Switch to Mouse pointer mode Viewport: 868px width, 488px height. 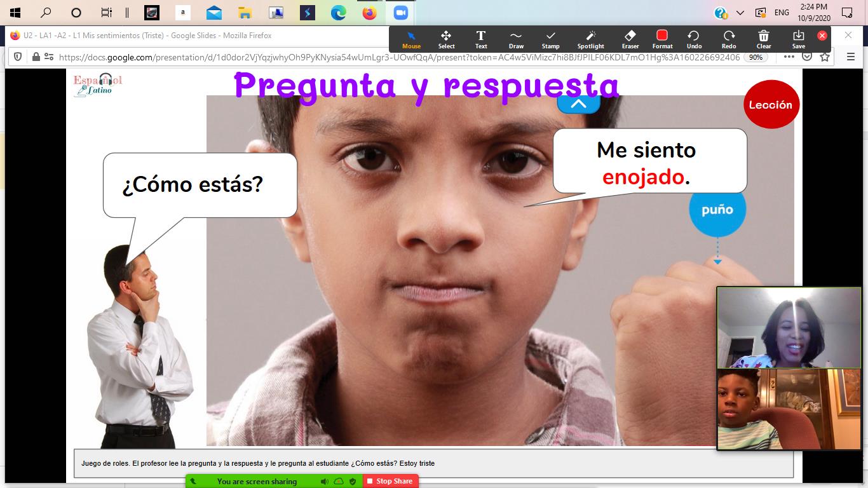click(411, 39)
